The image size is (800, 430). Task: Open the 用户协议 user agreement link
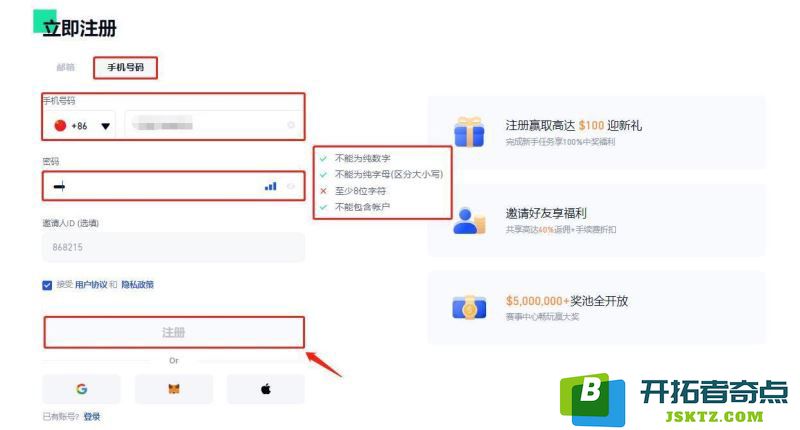point(91,285)
